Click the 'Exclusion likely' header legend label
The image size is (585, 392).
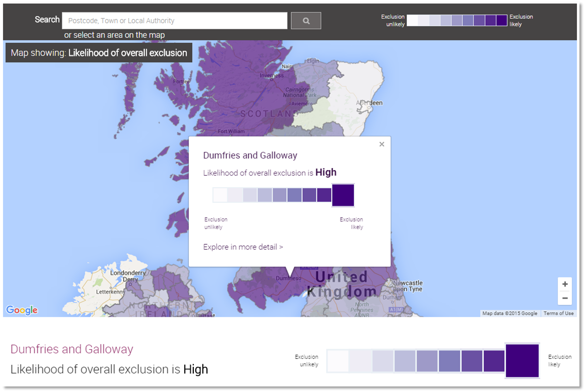click(521, 21)
